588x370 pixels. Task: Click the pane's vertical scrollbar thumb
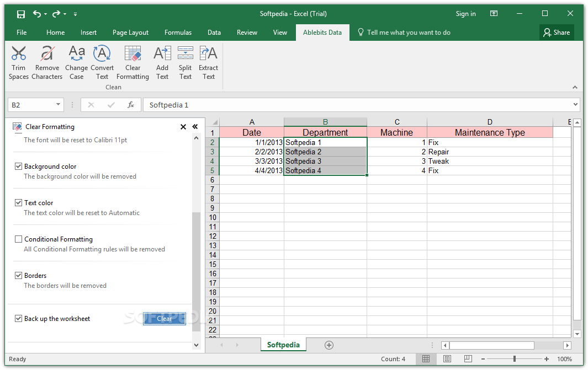pos(196,271)
